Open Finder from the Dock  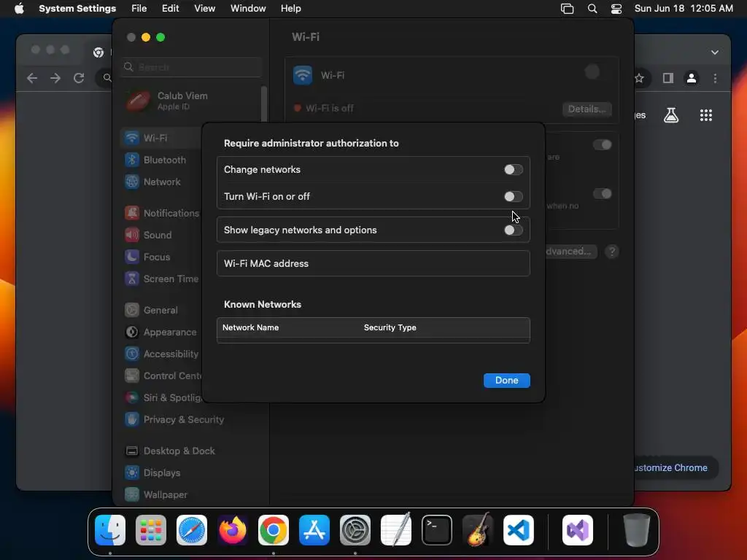110,530
